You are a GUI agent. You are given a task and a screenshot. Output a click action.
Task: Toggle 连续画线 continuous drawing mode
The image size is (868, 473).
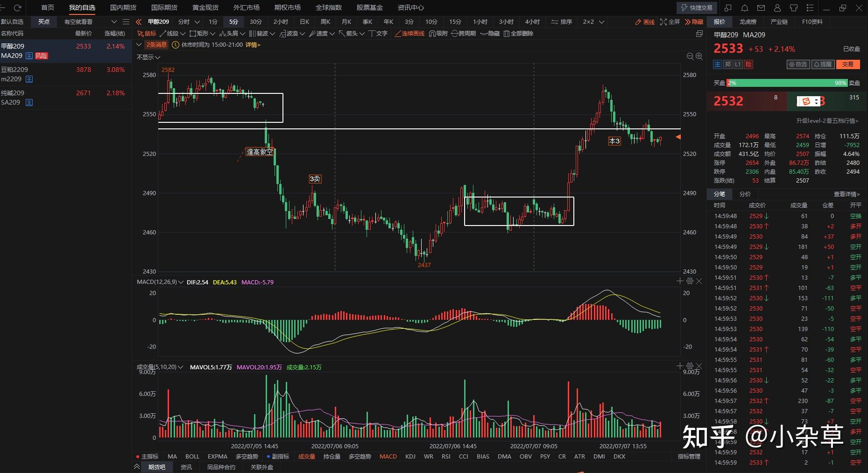409,34
